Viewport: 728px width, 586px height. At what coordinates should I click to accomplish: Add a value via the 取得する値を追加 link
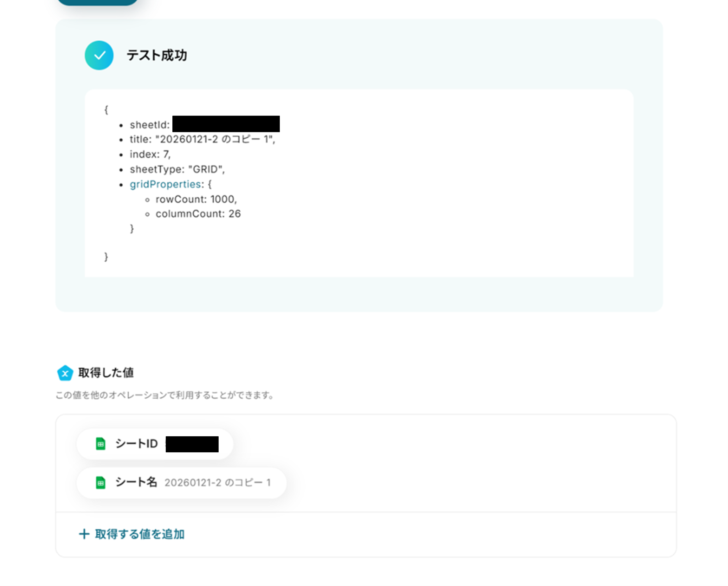(139, 534)
